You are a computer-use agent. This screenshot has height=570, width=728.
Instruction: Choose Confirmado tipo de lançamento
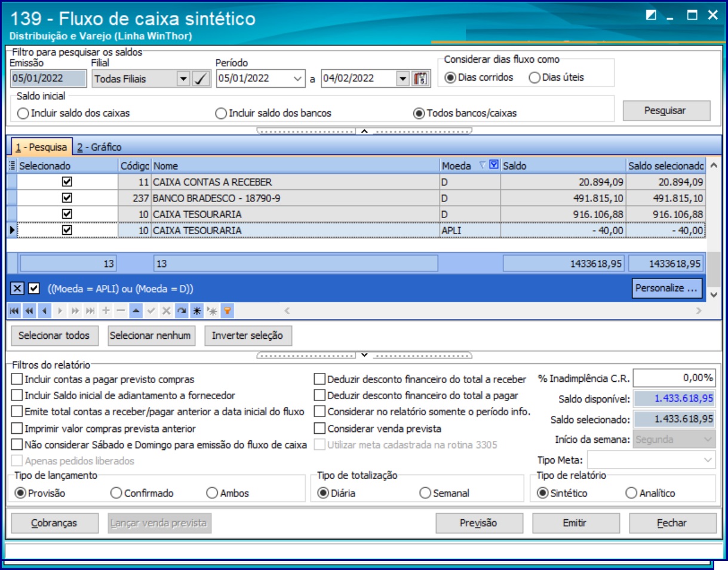click(116, 493)
